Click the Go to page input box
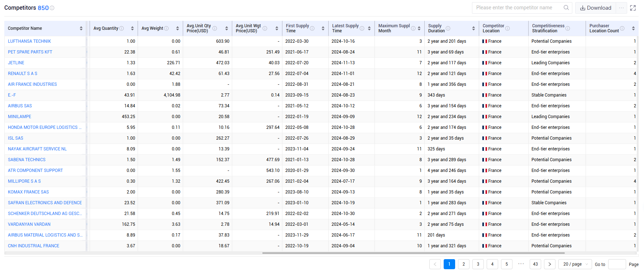This screenshot has height=271, width=644. pos(617,264)
